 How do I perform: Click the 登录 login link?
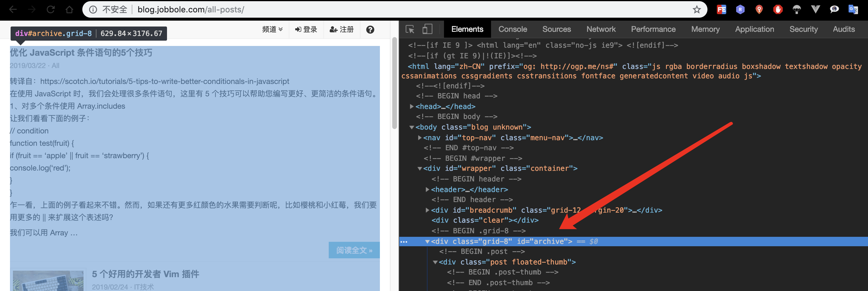(306, 30)
